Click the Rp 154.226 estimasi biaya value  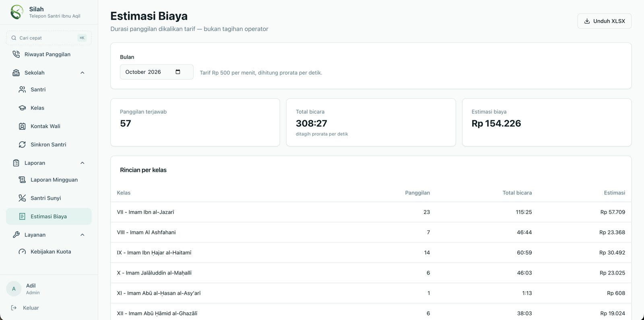point(496,123)
